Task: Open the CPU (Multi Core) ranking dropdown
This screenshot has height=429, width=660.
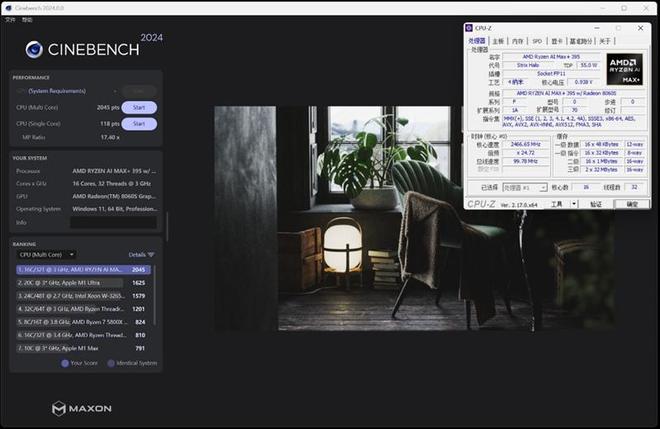Action: pos(45,254)
